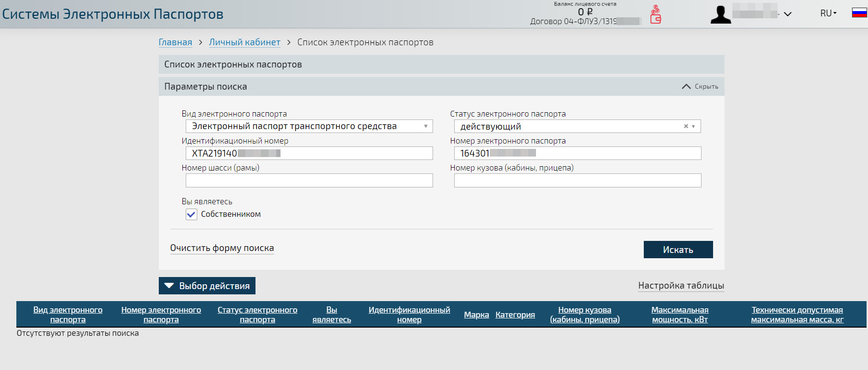
Task: Collapse search parameters with Скрыть
Action: (x=700, y=87)
